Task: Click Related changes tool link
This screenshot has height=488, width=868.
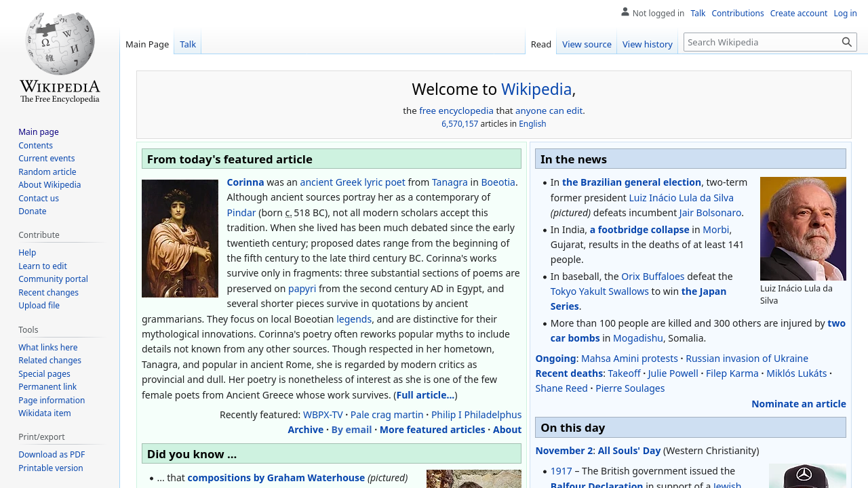Action: pos(50,360)
